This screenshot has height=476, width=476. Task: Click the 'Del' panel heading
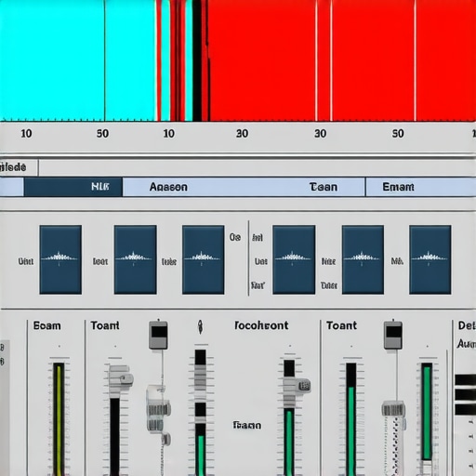pyautogui.click(x=467, y=325)
